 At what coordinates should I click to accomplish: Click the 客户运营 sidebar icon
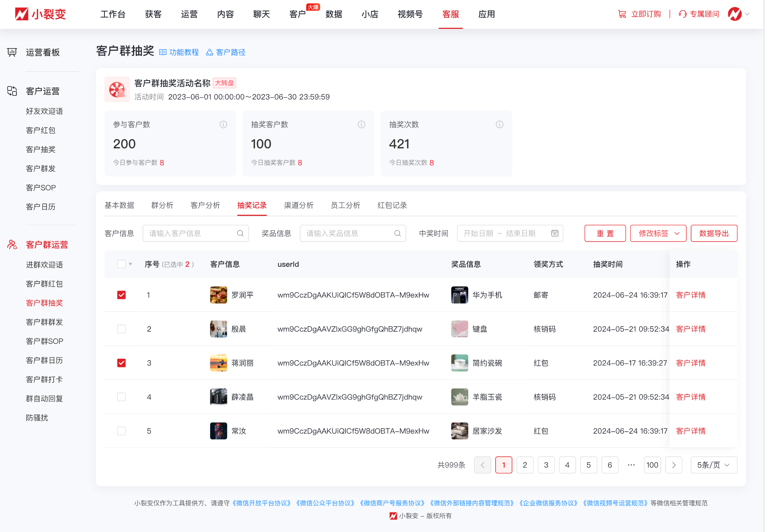tap(12, 91)
